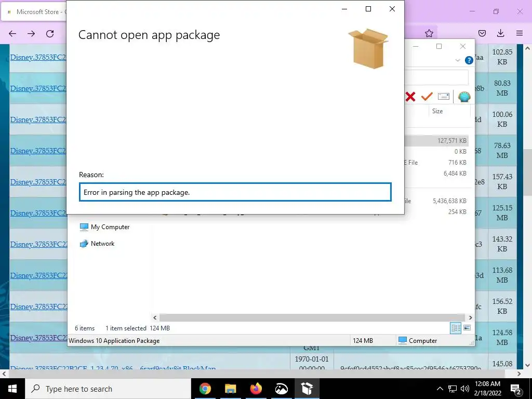Open the App Installer taskbar icon

(307, 389)
